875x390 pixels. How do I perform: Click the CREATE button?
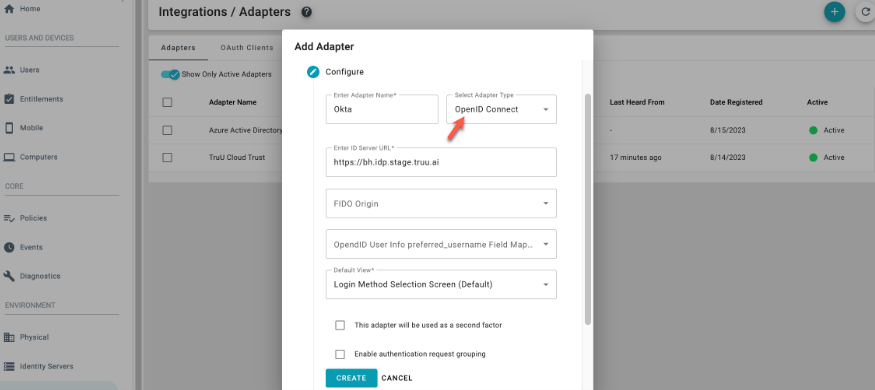click(x=352, y=378)
